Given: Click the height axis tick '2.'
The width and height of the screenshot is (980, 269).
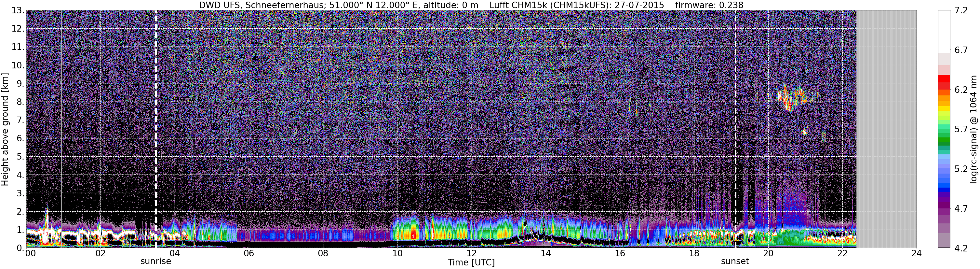Looking at the screenshot, I should pos(20,212).
